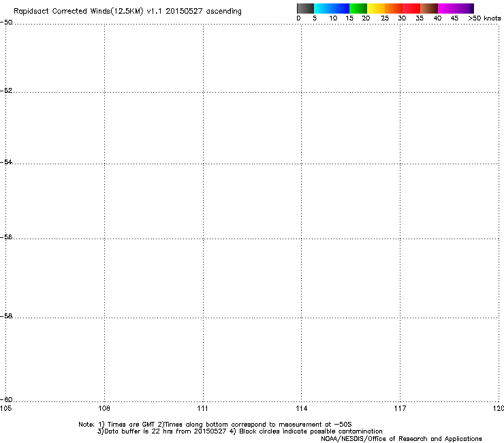504x443 pixels.
Task: Click the 108 longitude axis label
Action: 104,408
